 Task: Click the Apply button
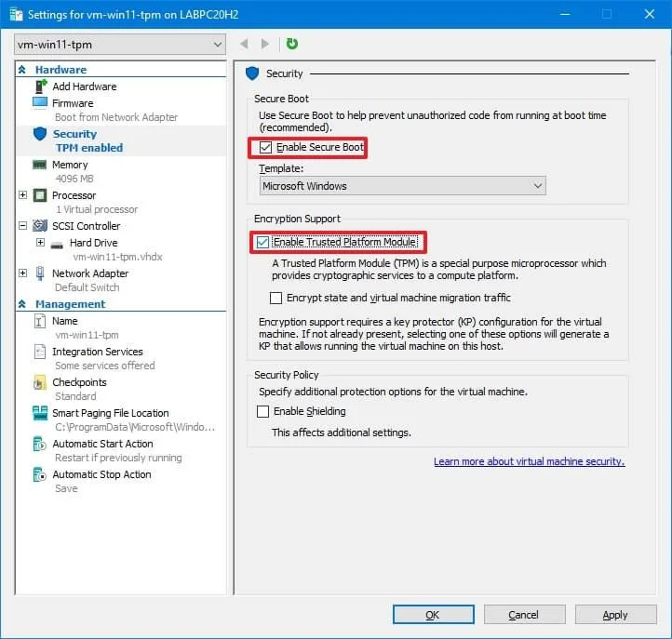point(615,615)
